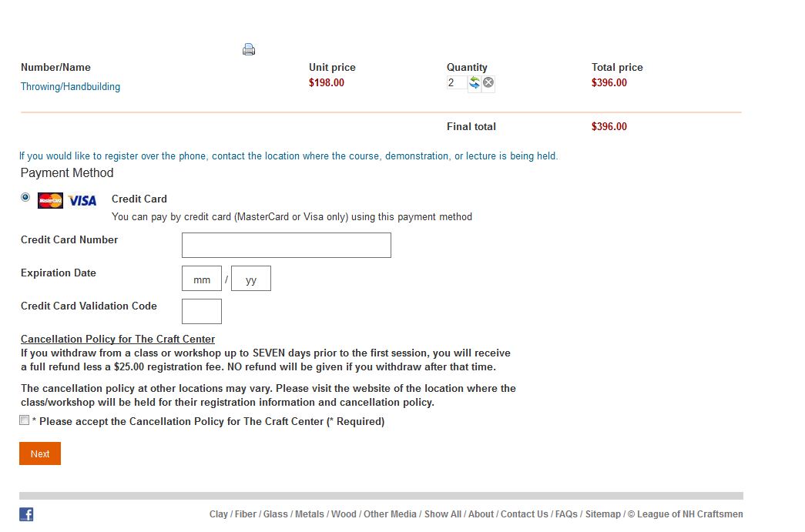Open the Clay footer link
805x532 pixels.
click(218, 514)
